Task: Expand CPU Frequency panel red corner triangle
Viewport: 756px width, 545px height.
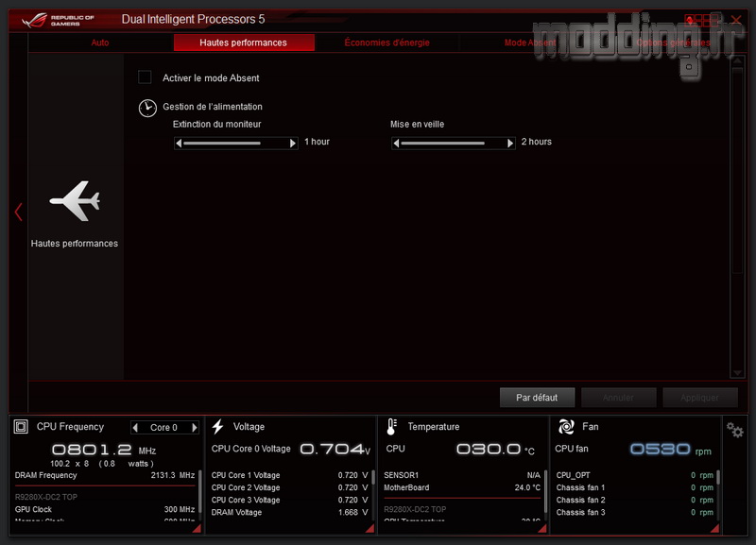Action: (197, 529)
